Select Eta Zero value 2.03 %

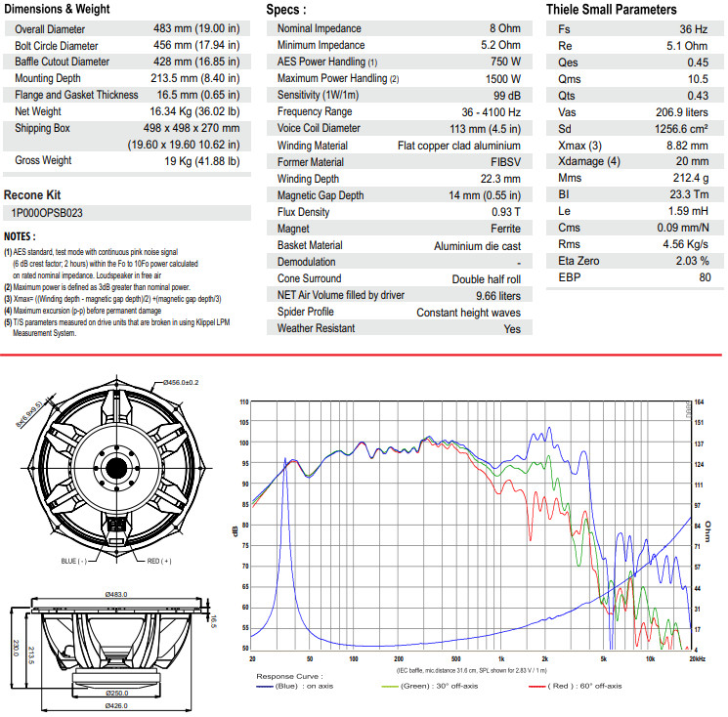tap(692, 261)
